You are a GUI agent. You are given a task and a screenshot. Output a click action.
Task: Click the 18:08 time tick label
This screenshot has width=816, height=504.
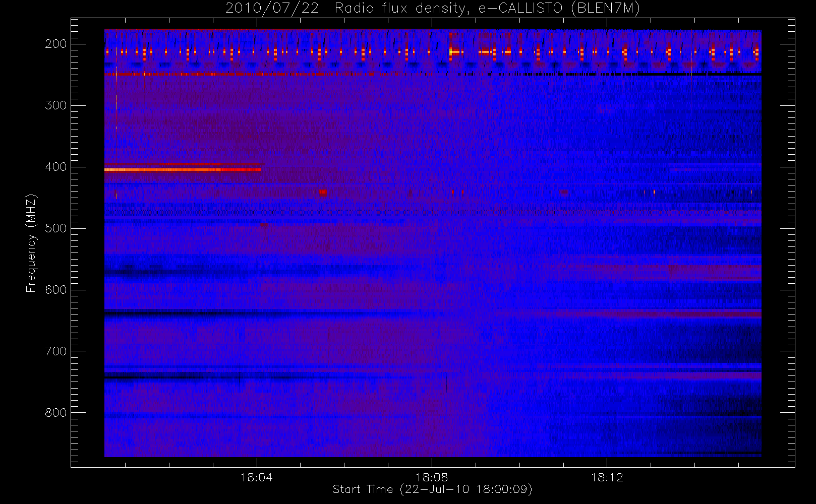click(432, 477)
